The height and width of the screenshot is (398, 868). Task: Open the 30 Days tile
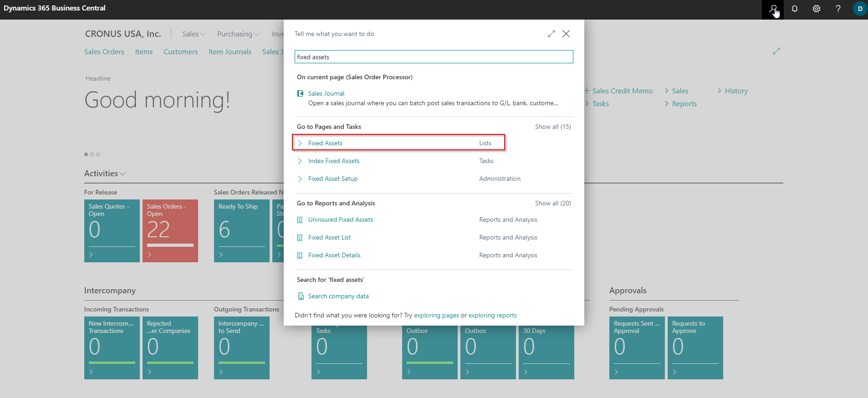[546, 352]
